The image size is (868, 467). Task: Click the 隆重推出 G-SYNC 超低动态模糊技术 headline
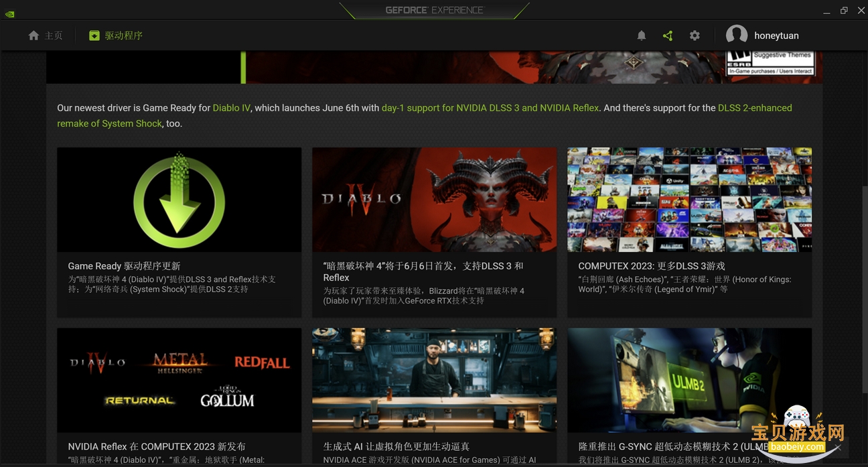tap(673, 446)
